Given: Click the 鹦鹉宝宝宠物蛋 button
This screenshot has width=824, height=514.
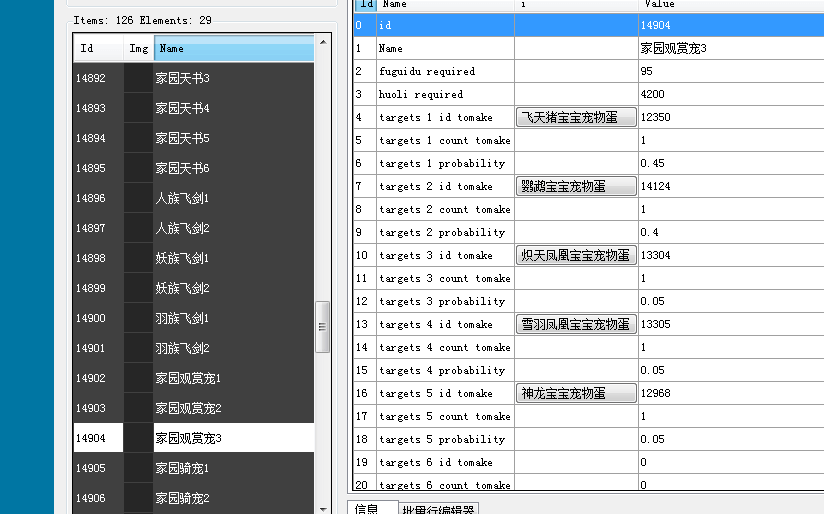Looking at the screenshot, I should pos(576,186).
